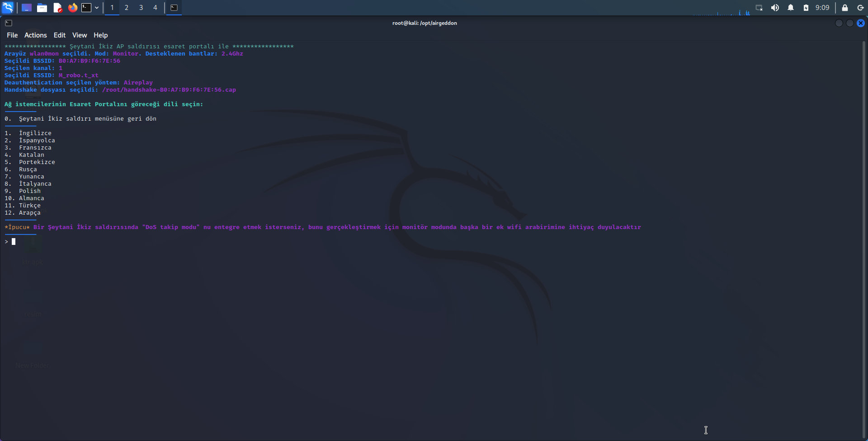Close the terminal window
Screen dimensions: 868x441
pos(861,23)
